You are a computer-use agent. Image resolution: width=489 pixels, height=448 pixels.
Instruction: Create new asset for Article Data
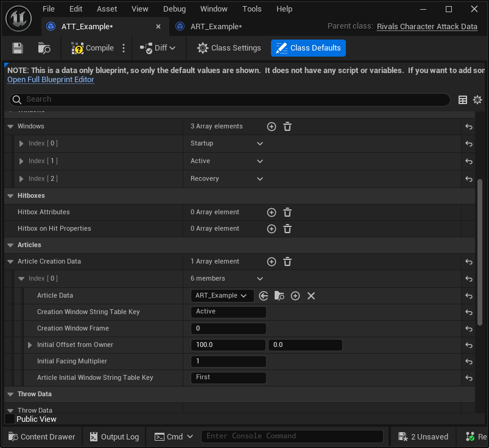[295, 296]
